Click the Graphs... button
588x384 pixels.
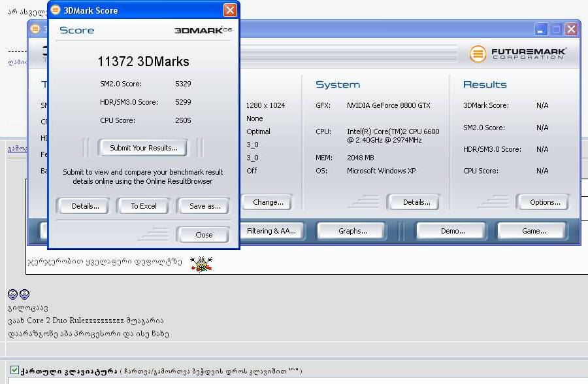coord(353,231)
